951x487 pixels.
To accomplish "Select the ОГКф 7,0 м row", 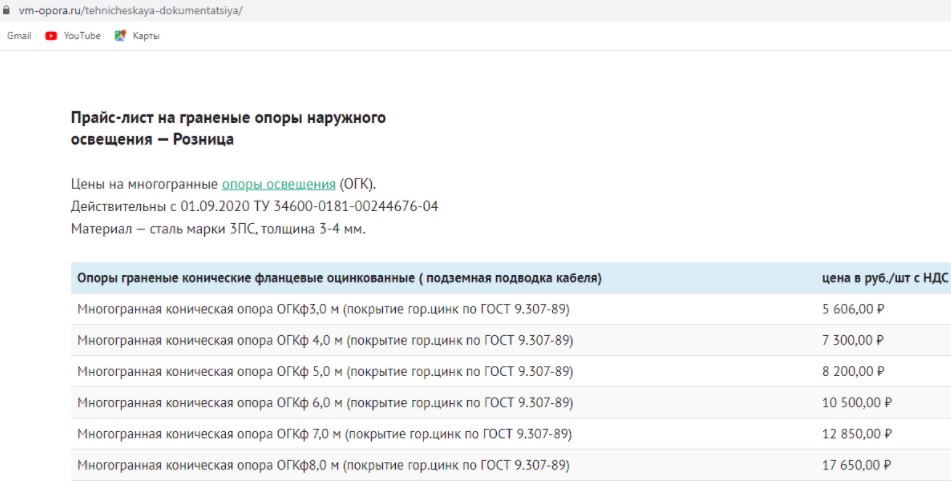I will coord(511,434).
